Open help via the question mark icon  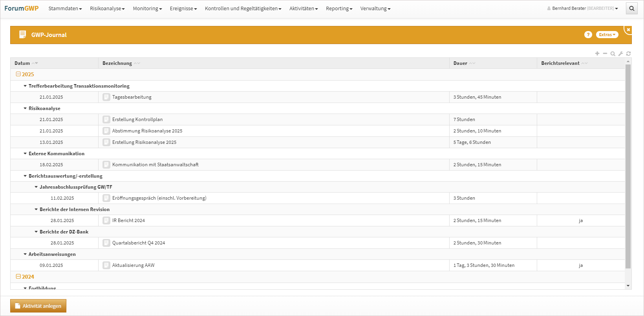tap(588, 35)
